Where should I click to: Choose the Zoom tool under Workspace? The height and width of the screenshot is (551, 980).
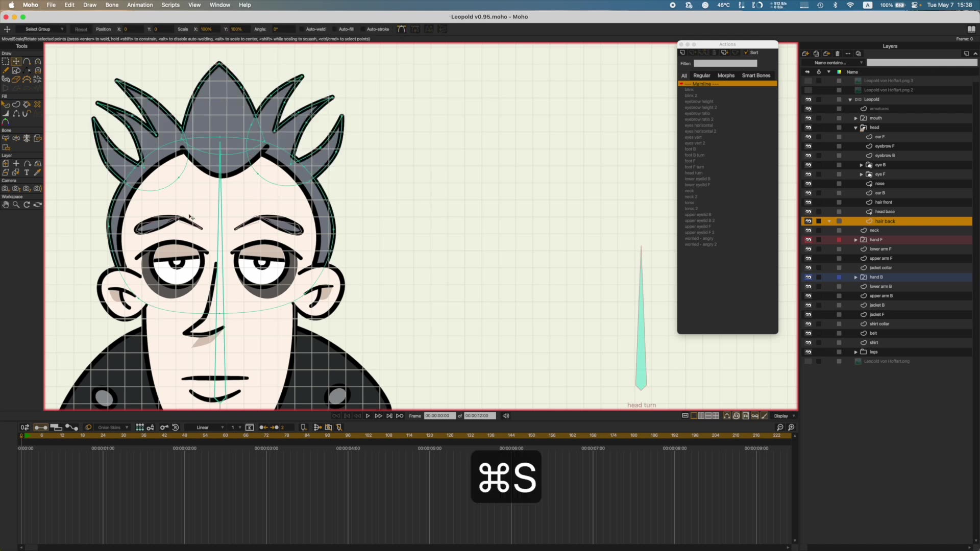(16, 205)
